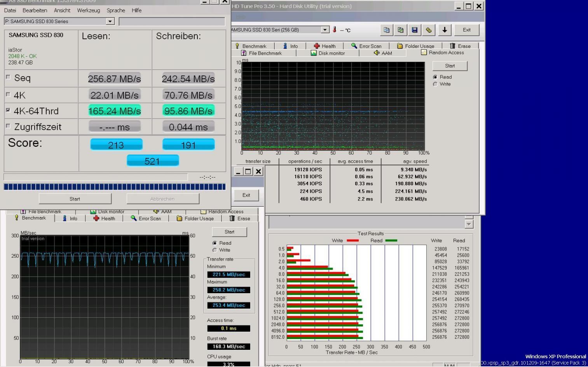Click the Seq read 256.87 MB/s result
This screenshot has height=367, width=588.
point(115,78)
